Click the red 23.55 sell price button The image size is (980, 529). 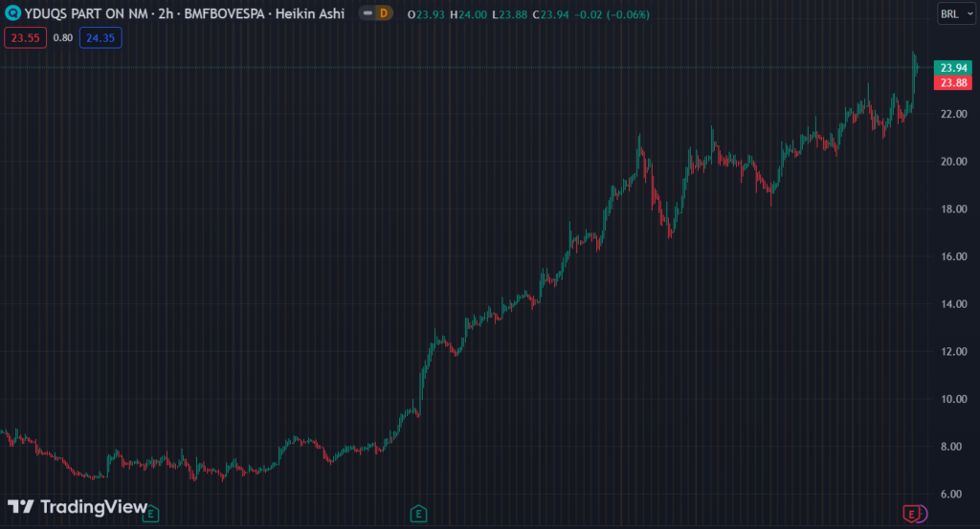tap(26, 38)
